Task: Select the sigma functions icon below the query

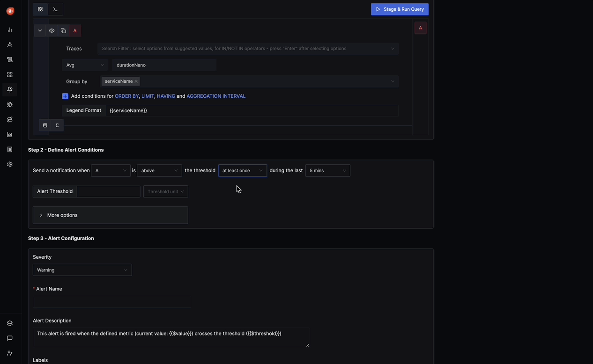Action: point(56,125)
